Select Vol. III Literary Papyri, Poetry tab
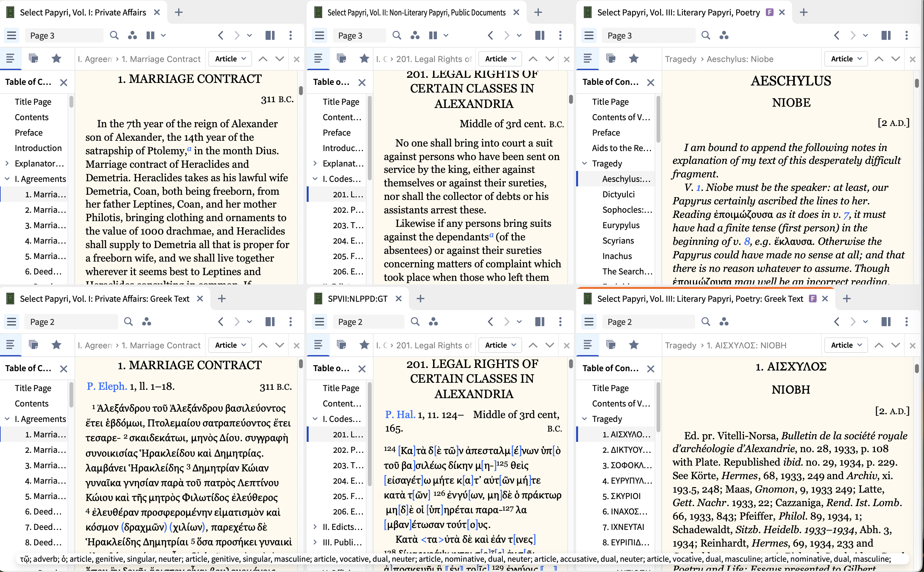Image resolution: width=924 pixels, height=572 pixels. point(678,13)
